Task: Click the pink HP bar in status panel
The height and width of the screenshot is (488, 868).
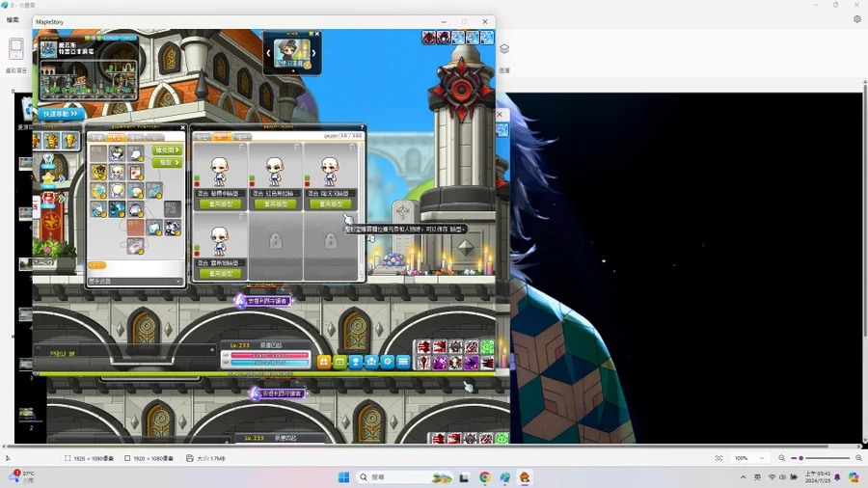Action: click(270, 355)
